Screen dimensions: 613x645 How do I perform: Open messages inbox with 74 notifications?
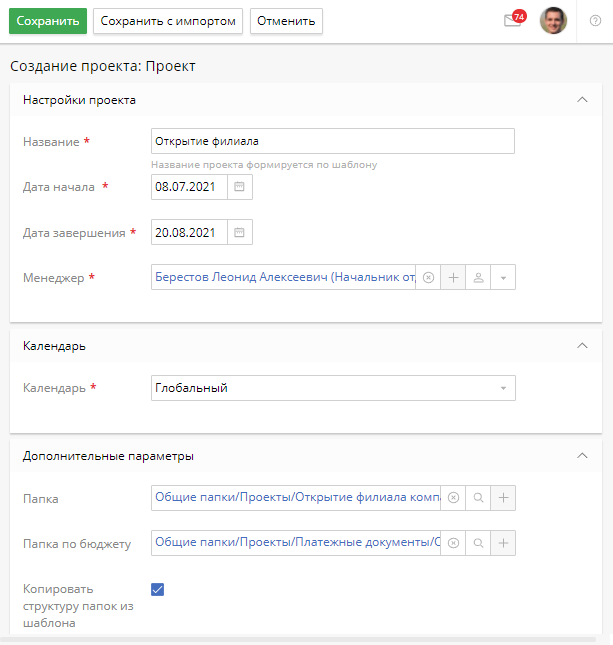coord(513,21)
